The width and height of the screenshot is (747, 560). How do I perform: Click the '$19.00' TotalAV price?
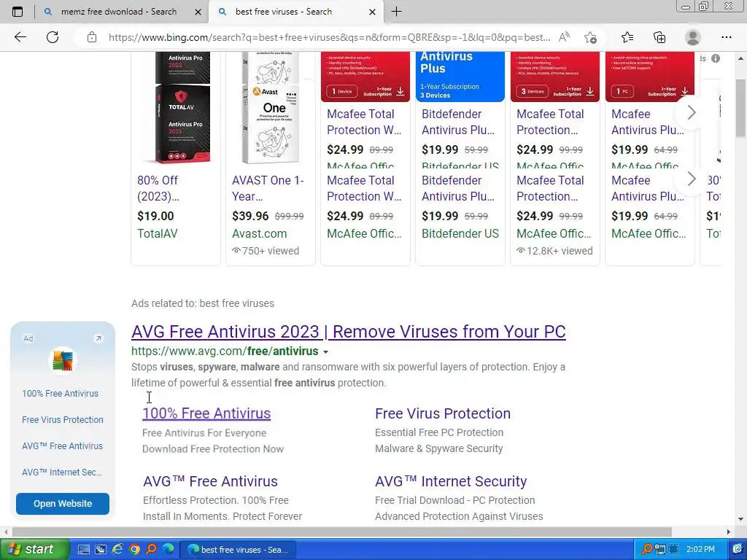click(155, 216)
